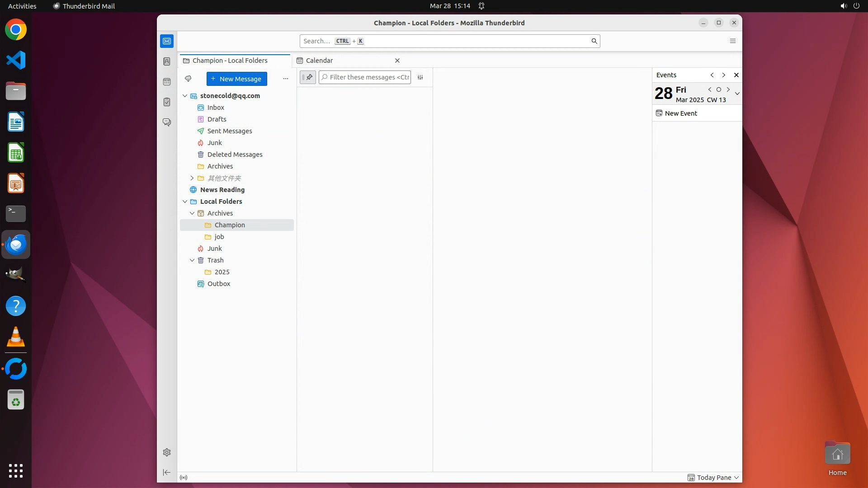Image resolution: width=868 pixels, height=488 pixels.
Task: Collapse the spaces toolbar
Action: click(167, 472)
